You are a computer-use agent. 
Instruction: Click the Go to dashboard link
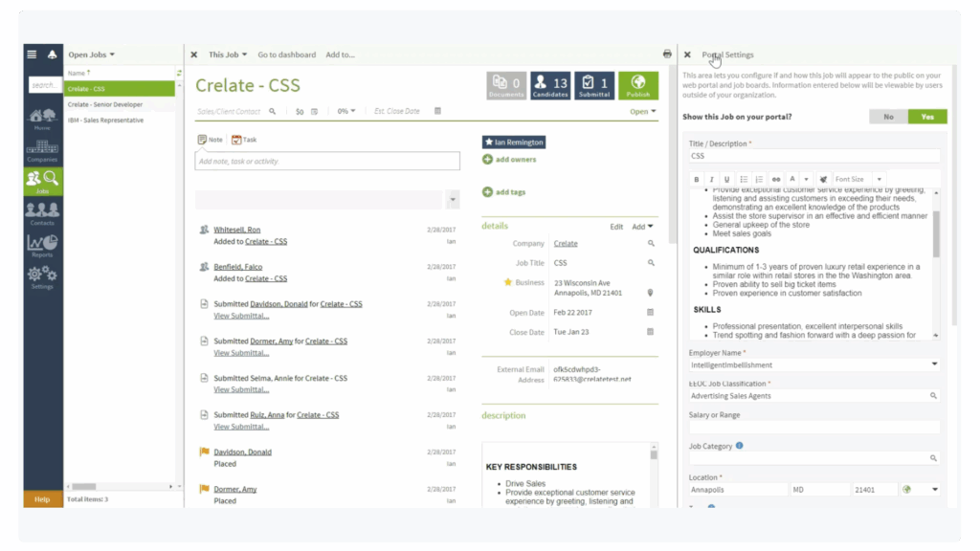[286, 55]
